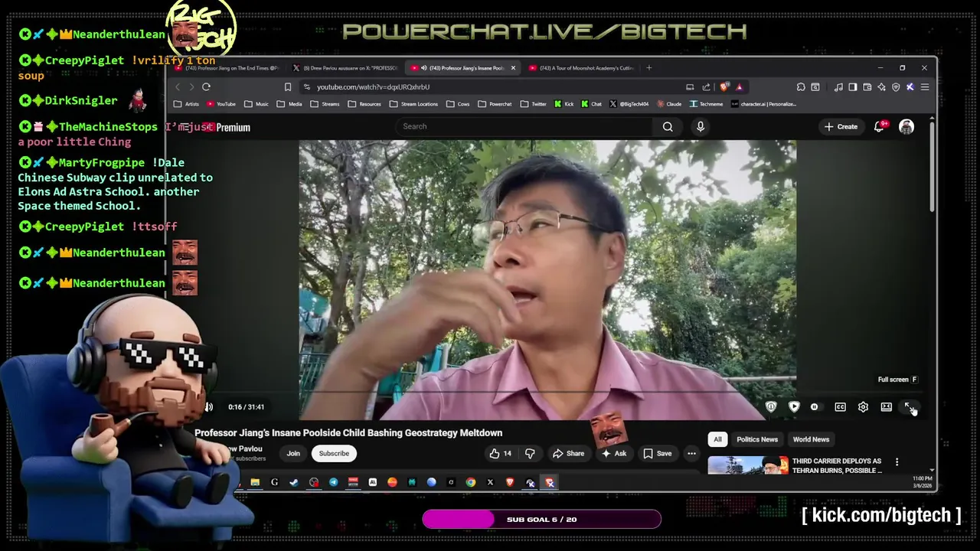Viewport: 980px width, 551px height.
Task: Click the Create button on YouTube
Action: point(841,127)
